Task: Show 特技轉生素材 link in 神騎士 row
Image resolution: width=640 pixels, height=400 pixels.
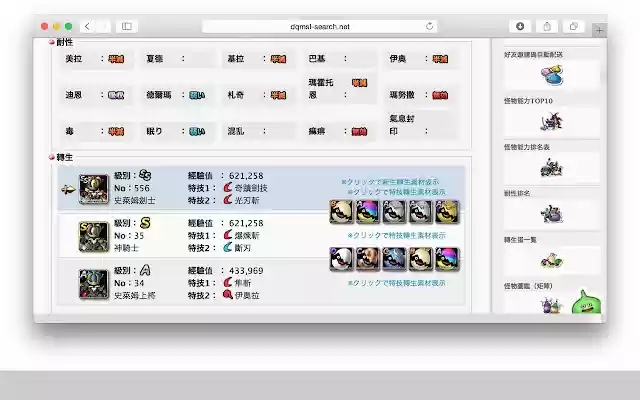Action: (397, 236)
